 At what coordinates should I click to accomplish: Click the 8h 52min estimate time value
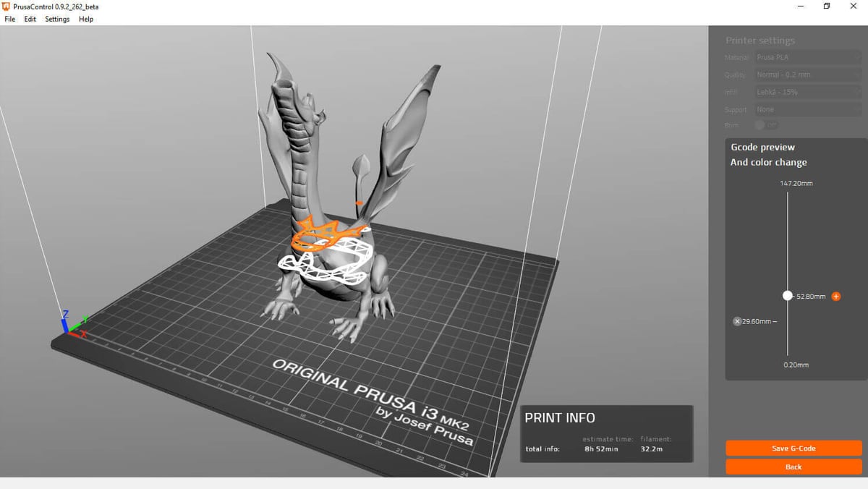point(601,449)
